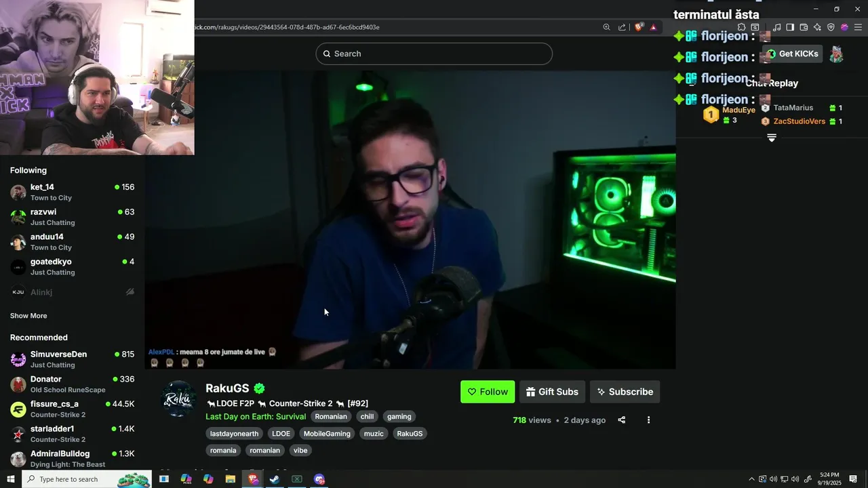
Task: Open Xbox Game Bar taskbar icon
Action: point(297,479)
